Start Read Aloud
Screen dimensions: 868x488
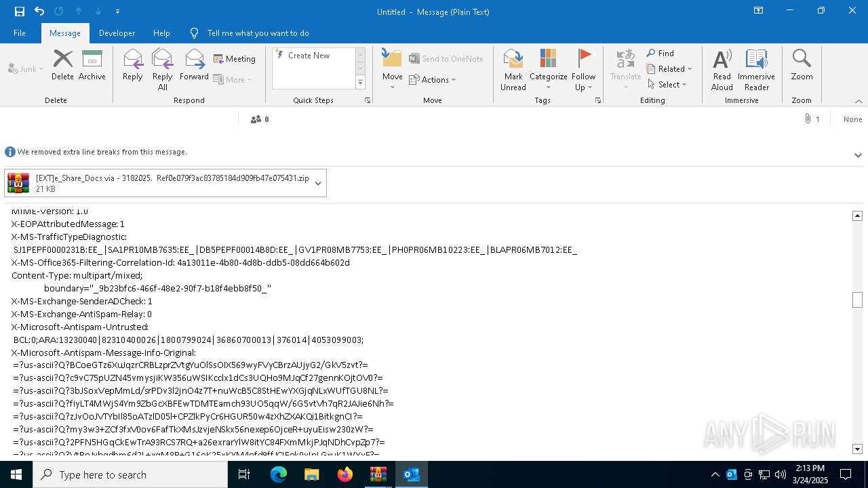[x=722, y=70]
